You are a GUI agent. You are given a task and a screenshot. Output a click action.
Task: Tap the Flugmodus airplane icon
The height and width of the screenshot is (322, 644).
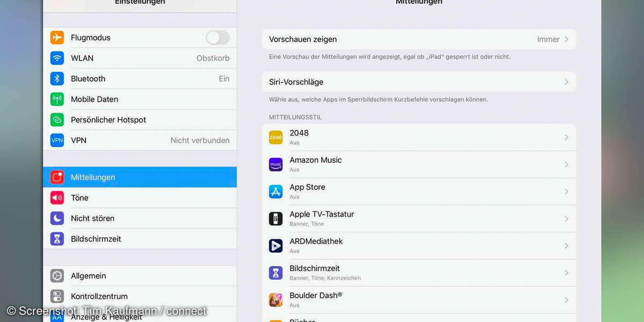(x=57, y=38)
